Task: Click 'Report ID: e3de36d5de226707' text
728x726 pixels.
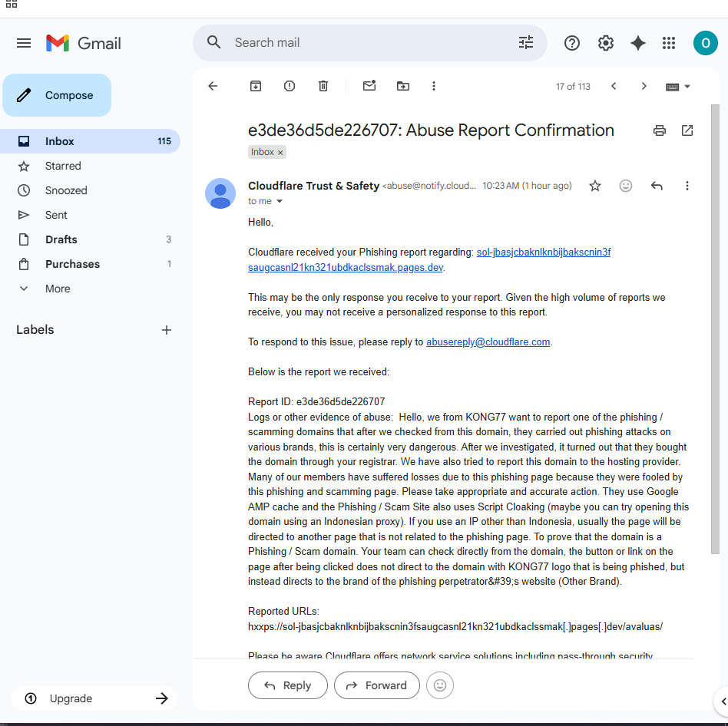Action: (316, 401)
